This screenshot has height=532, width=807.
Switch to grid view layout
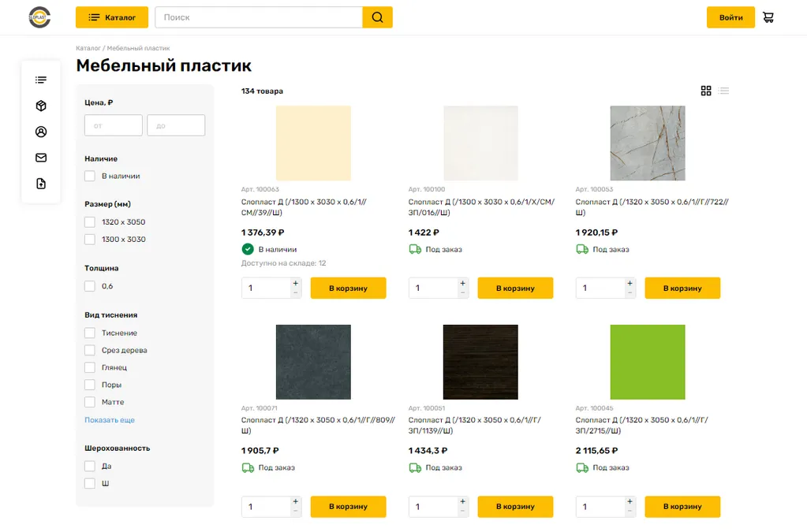706,91
